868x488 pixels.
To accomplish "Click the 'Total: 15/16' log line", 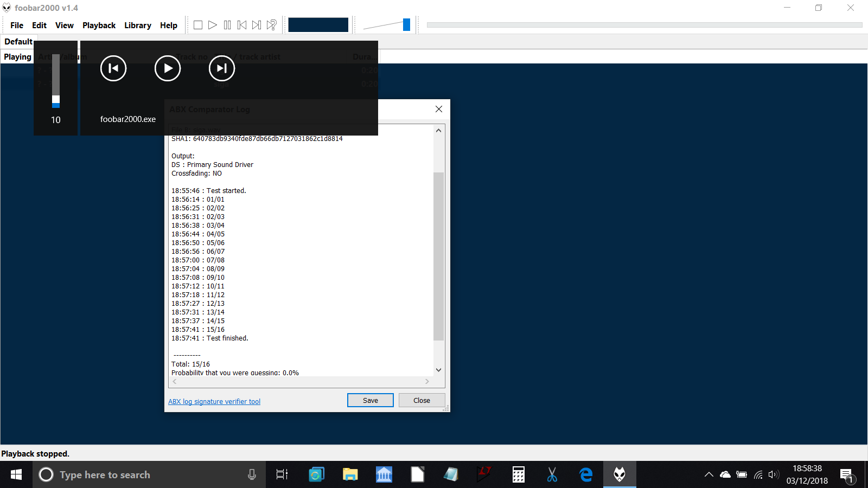I will click(x=190, y=364).
